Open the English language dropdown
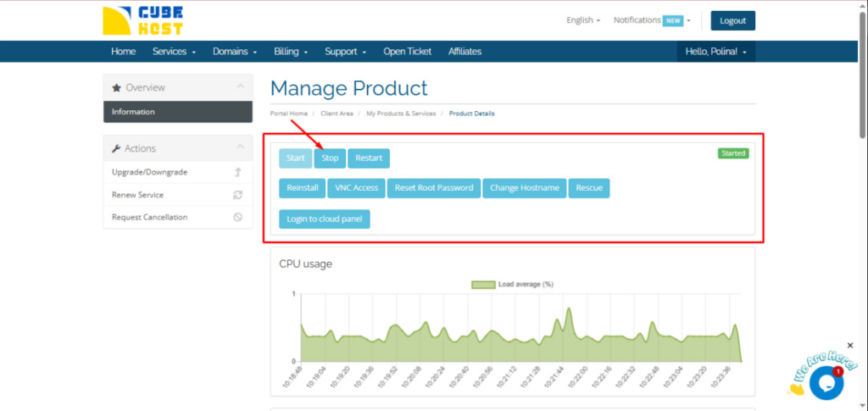 tap(583, 20)
